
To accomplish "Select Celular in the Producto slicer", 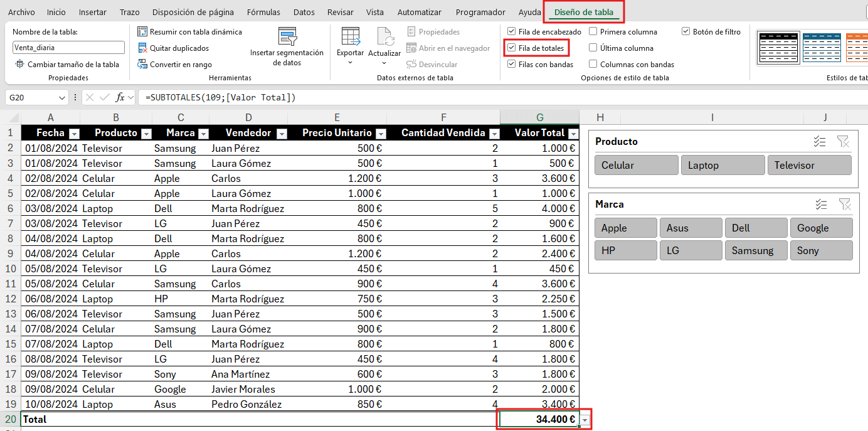I will pos(637,165).
